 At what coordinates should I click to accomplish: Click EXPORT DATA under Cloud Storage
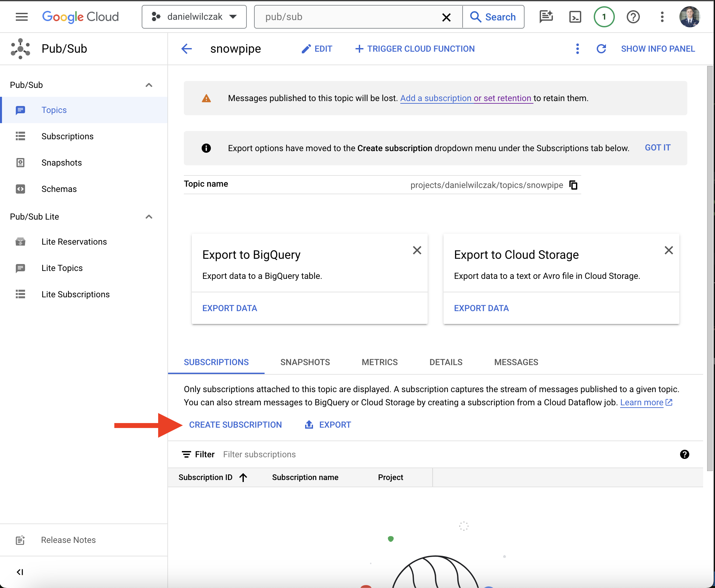point(481,308)
